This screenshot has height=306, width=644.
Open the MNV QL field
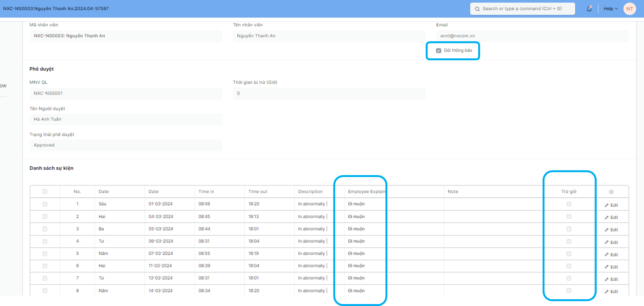(x=126, y=93)
